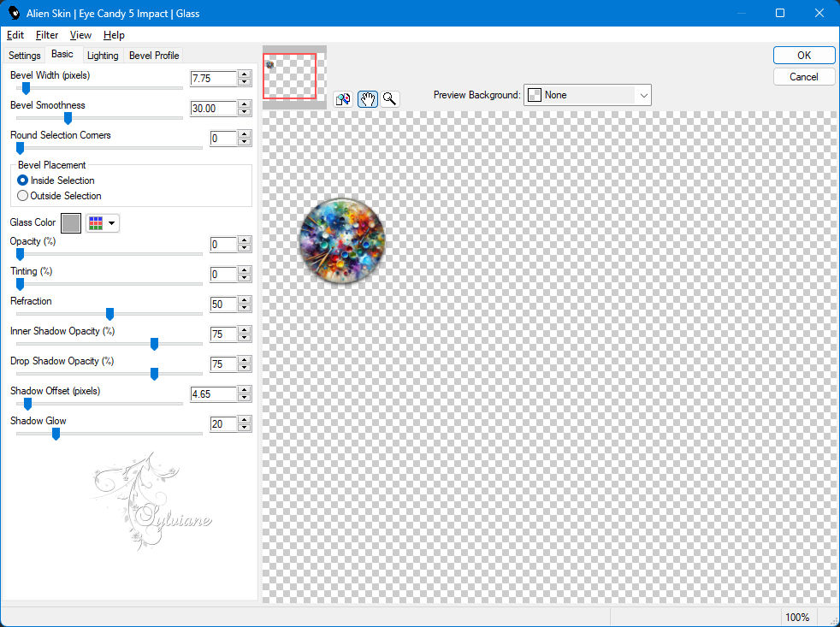Open the View menu
The height and width of the screenshot is (627, 840).
(80, 35)
